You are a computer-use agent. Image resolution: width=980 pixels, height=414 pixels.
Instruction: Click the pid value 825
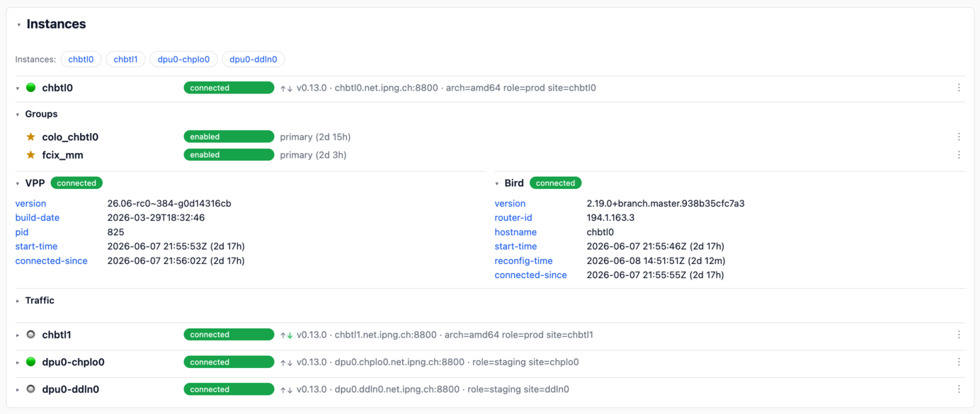pos(115,232)
